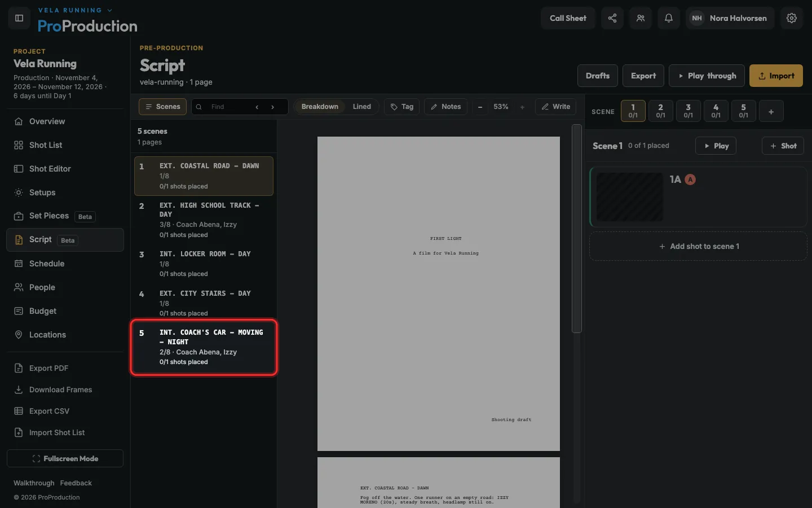812x508 pixels.
Task: Toggle Tag mode
Action: pos(401,107)
